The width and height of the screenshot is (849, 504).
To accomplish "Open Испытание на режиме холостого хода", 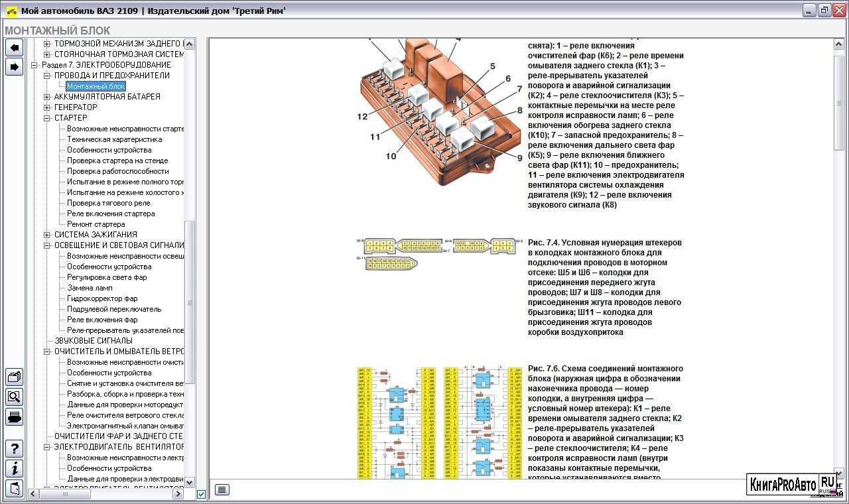I will point(125,192).
